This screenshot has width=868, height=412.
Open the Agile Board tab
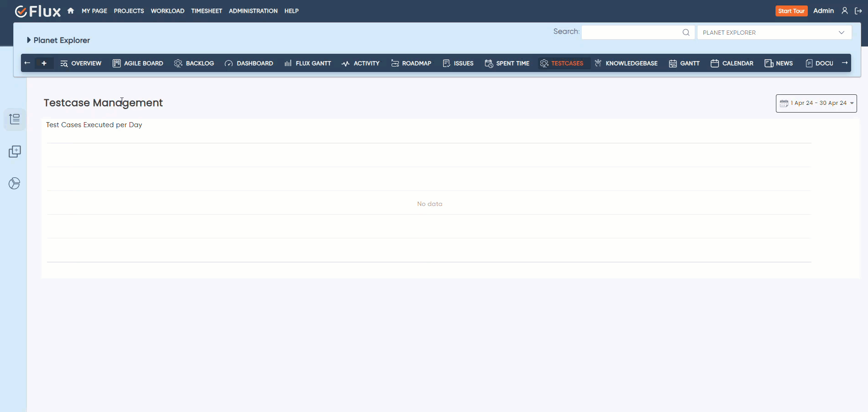138,63
